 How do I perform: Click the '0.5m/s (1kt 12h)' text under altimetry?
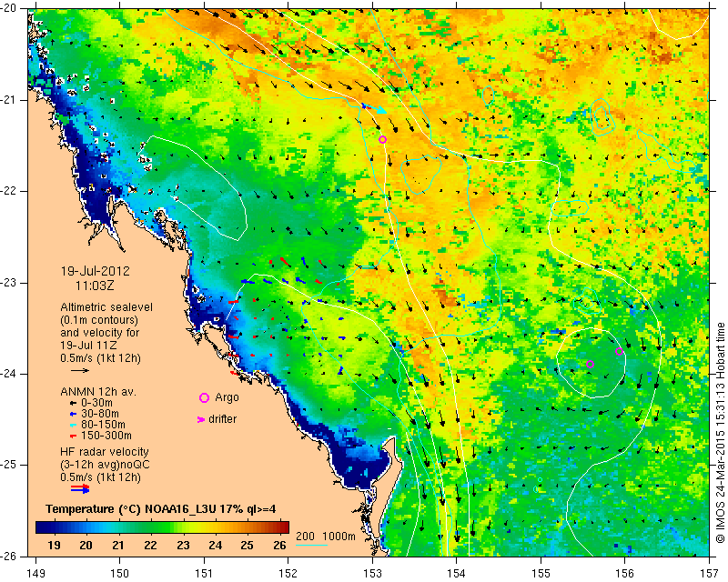tap(100, 358)
